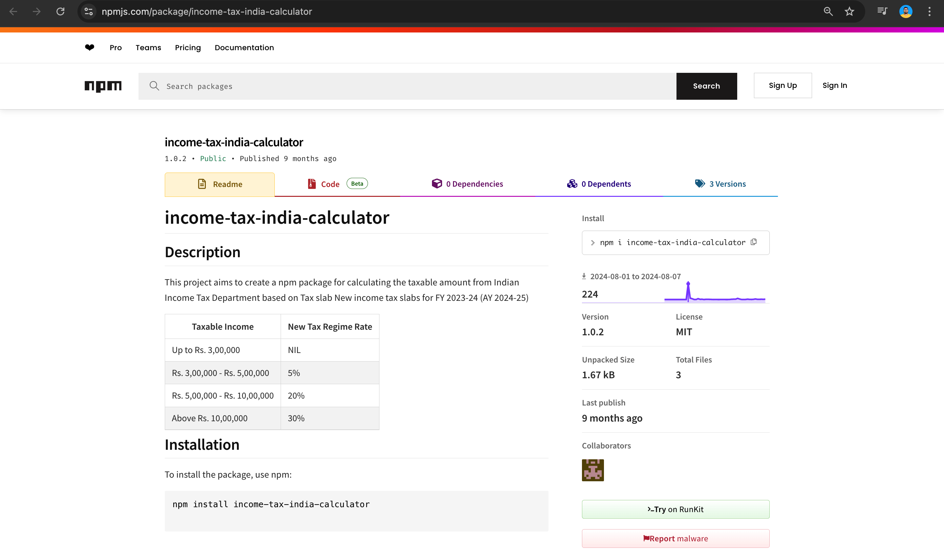Open site information icon in address bar
The image size is (944, 560).
pyautogui.click(x=89, y=11)
